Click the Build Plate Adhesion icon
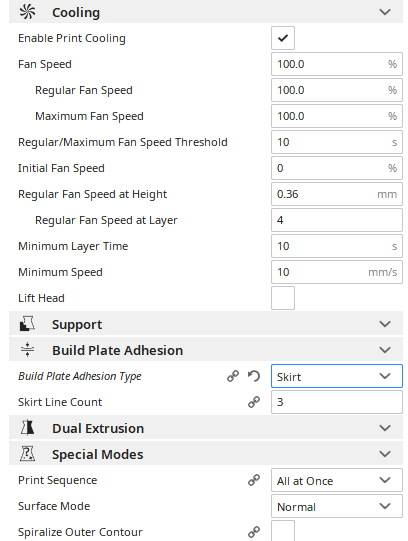 [27, 350]
